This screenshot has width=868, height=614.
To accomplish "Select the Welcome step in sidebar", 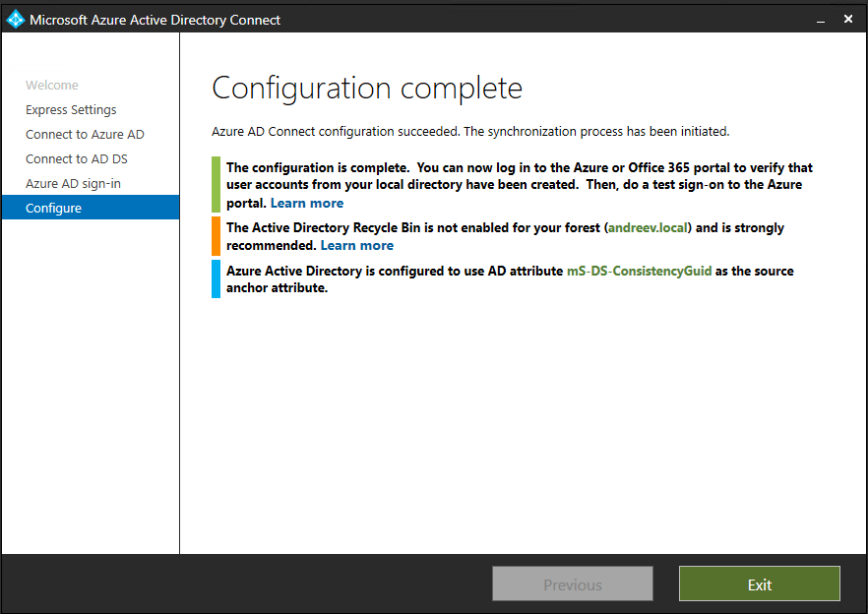I will (52, 86).
